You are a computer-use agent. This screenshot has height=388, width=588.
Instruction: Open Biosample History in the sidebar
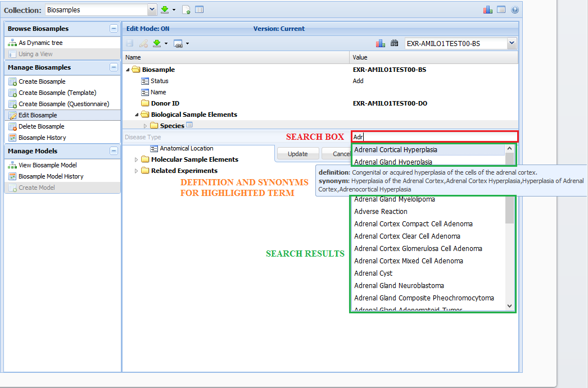(x=42, y=138)
